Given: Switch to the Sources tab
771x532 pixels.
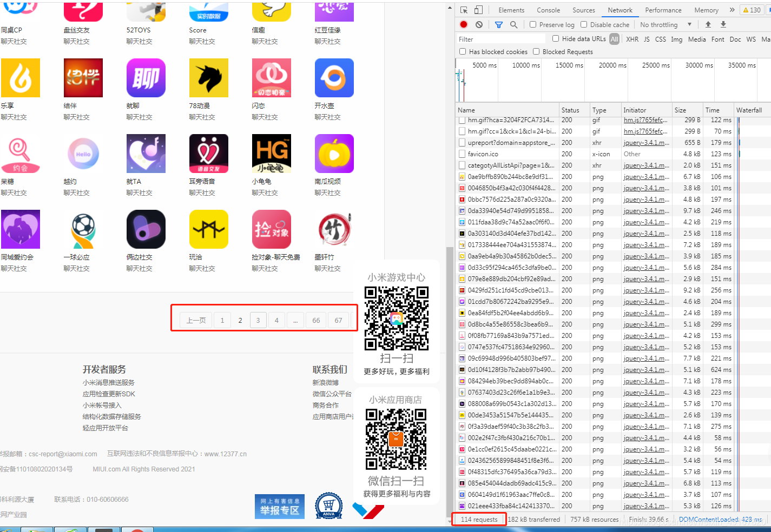Looking at the screenshot, I should (x=584, y=10).
